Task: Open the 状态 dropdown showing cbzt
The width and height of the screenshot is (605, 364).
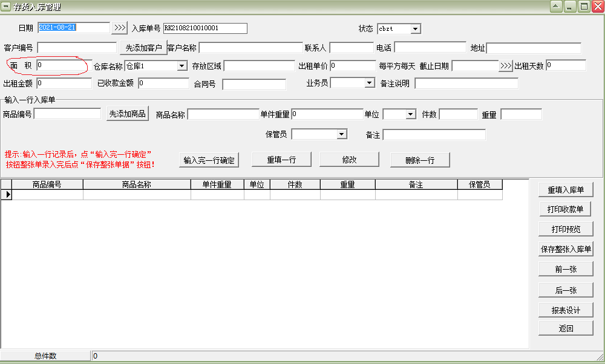Action: [x=415, y=28]
